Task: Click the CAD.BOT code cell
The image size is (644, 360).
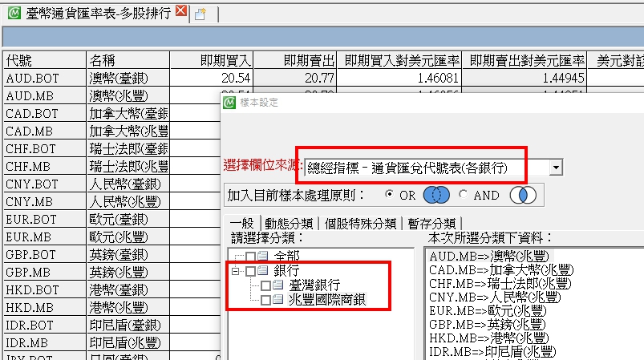Action: (44, 113)
